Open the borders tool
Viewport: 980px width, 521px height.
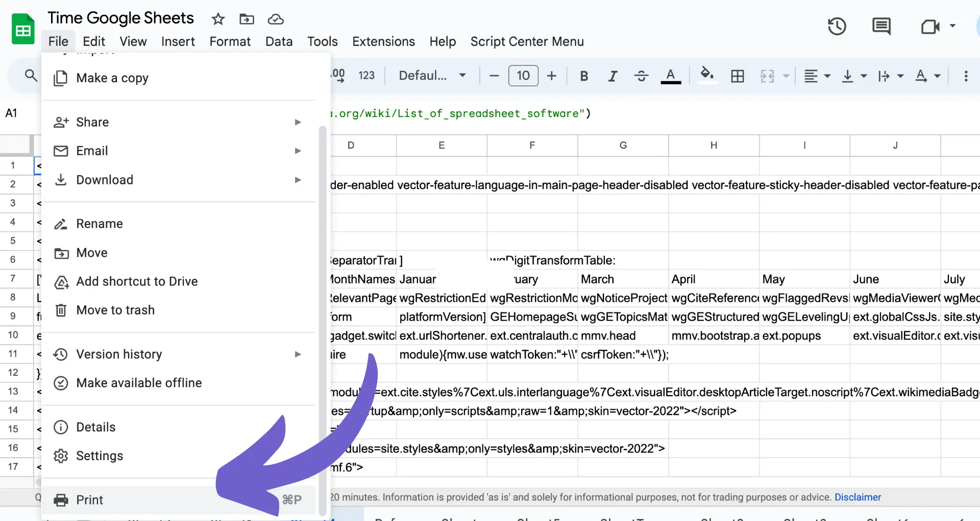click(x=737, y=76)
